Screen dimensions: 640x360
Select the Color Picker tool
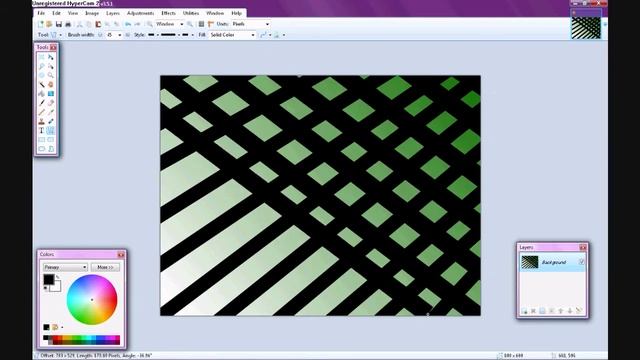click(51, 111)
